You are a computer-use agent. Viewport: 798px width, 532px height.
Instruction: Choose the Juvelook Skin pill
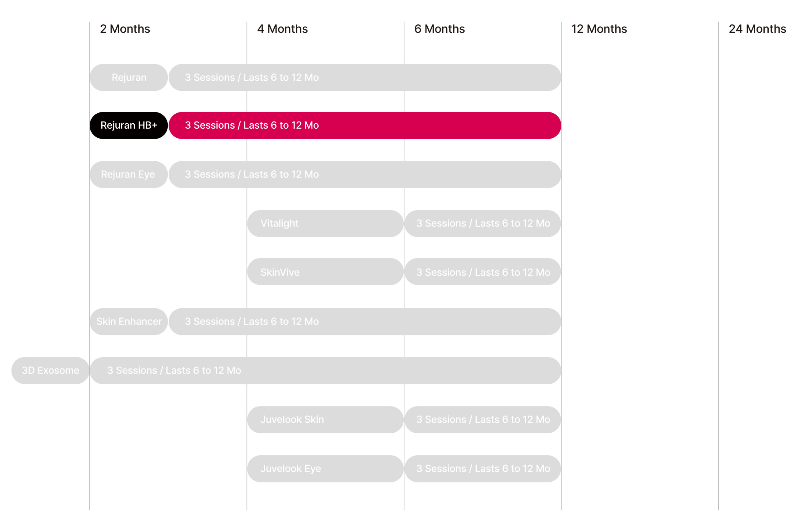(x=325, y=420)
